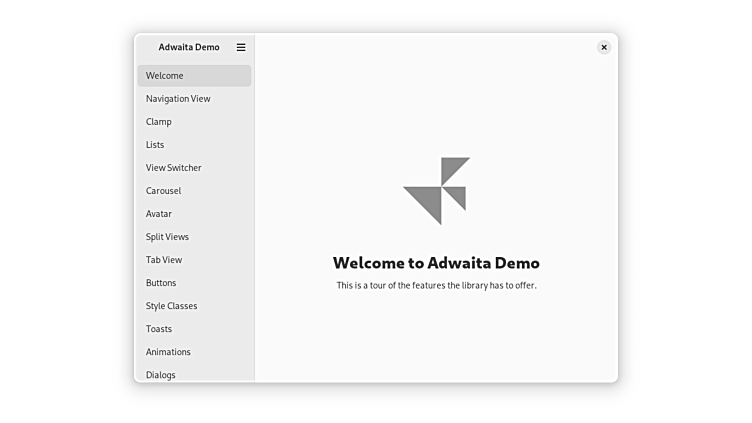Click the tour description text
Image resolution: width=752 pixels, height=423 pixels.
tap(436, 286)
